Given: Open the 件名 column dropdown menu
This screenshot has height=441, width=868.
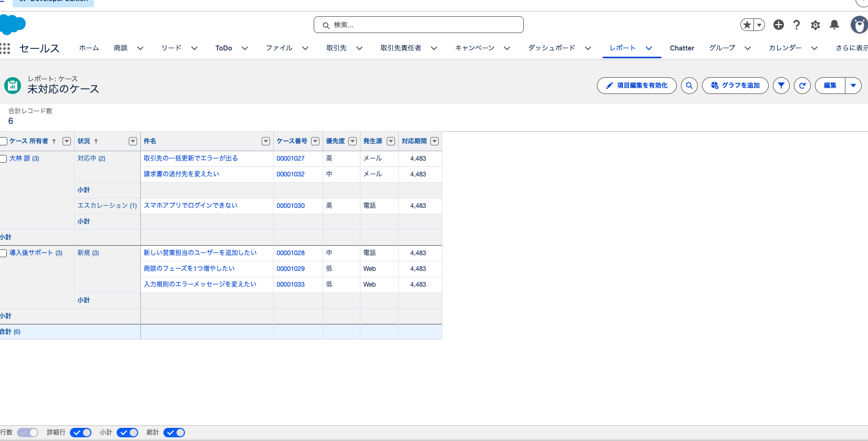Looking at the screenshot, I should tap(266, 141).
